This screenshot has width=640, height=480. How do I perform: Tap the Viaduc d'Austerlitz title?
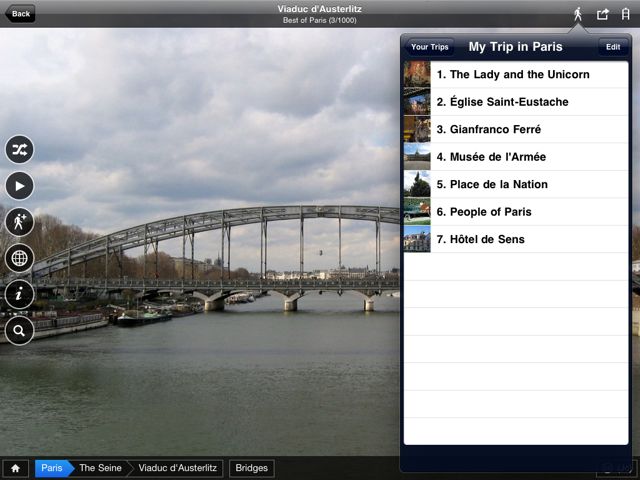[x=320, y=9]
